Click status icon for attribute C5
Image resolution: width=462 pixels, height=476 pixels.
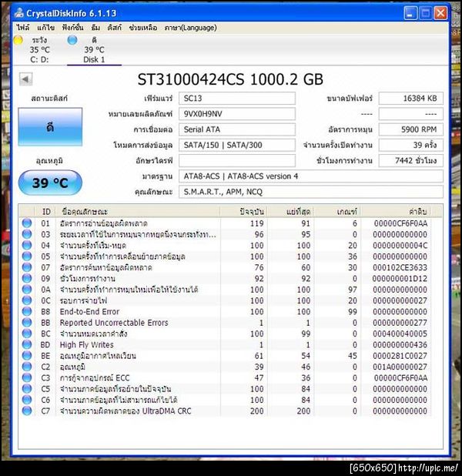tap(27, 389)
